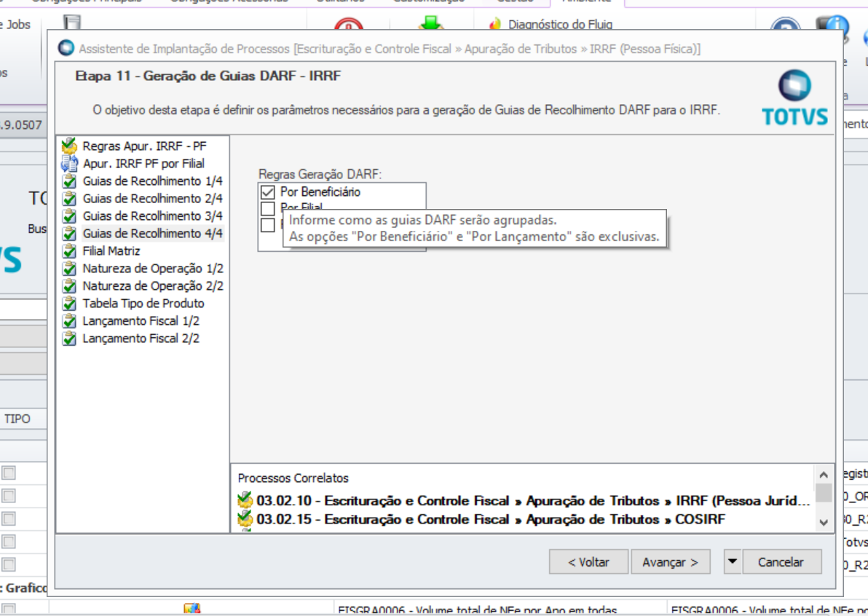Click the wizard title bar globe icon

tap(66, 48)
